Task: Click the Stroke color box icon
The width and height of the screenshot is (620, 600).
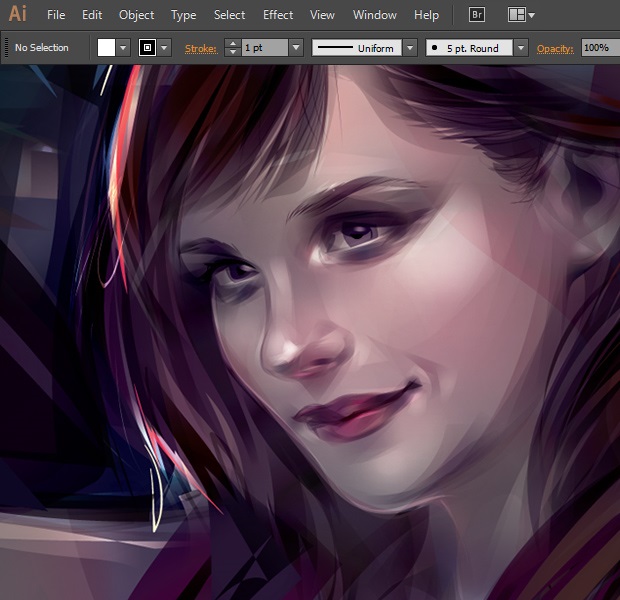Action: 147,48
